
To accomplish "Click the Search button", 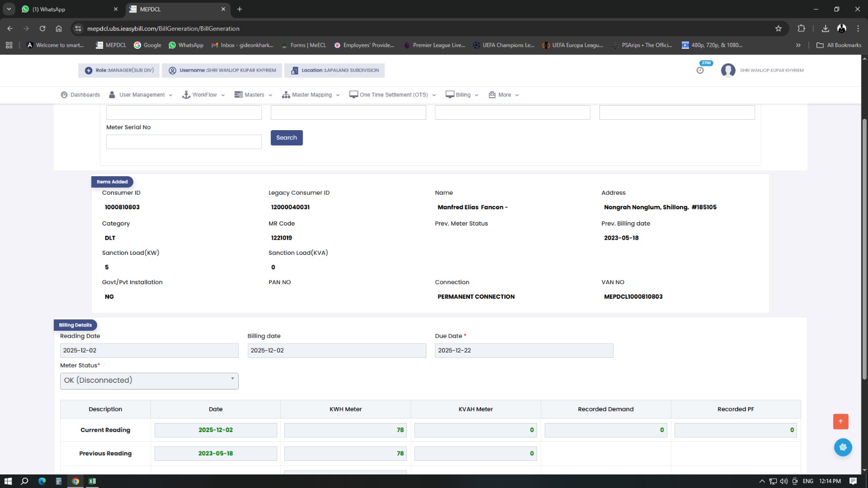I will coord(286,138).
